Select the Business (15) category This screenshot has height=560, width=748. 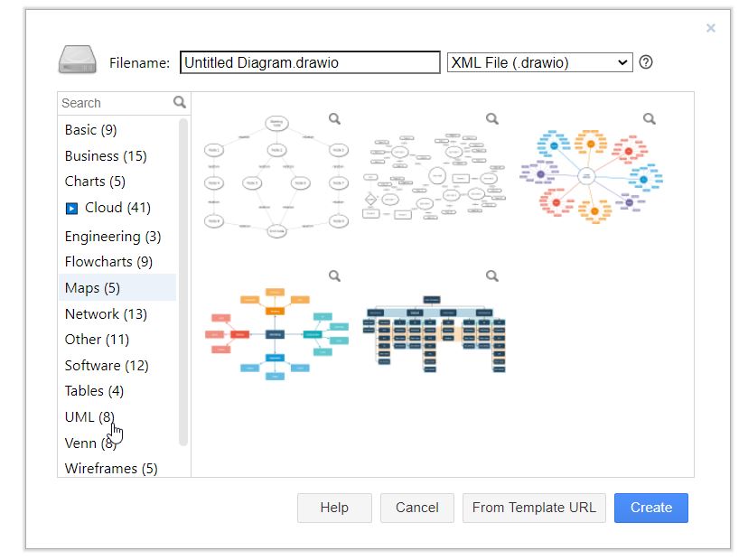click(x=106, y=155)
